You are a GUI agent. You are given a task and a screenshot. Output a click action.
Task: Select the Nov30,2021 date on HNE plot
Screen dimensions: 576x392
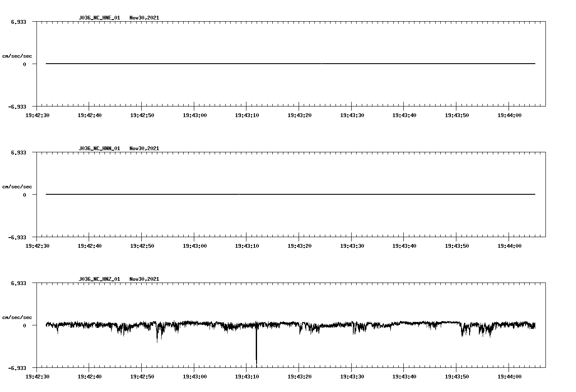pos(144,18)
